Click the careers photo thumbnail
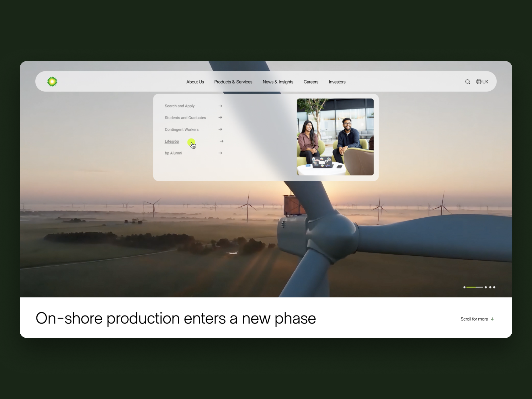The width and height of the screenshot is (532, 399). pos(335,137)
